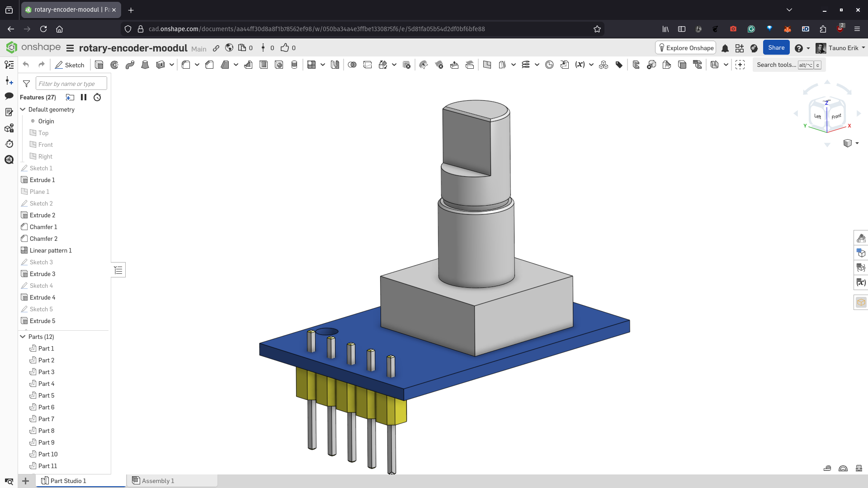Viewport: 868px width, 488px height.
Task: Click the Filter by name input field
Action: click(x=71, y=84)
